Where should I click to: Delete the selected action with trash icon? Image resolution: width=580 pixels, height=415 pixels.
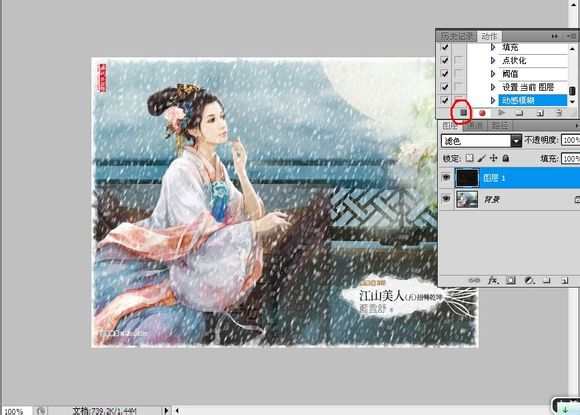point(559,113)
